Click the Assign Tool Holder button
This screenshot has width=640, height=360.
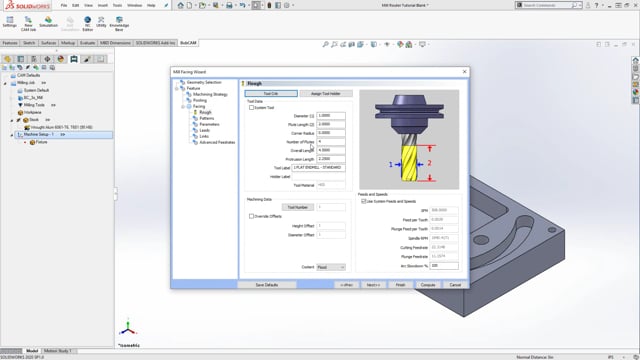pos(326,94)
